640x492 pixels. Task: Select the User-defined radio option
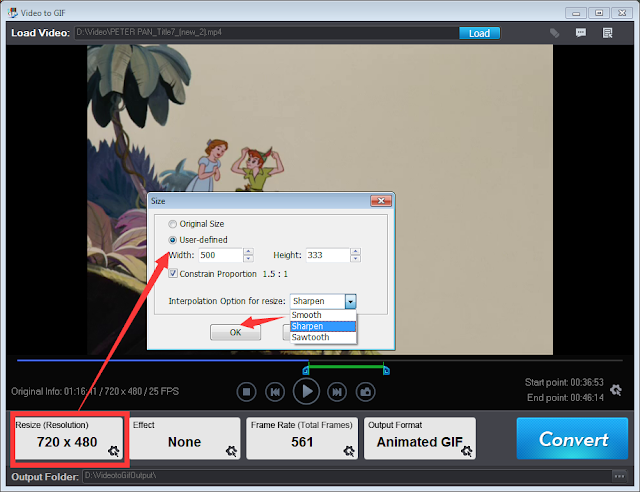[173, 240]
